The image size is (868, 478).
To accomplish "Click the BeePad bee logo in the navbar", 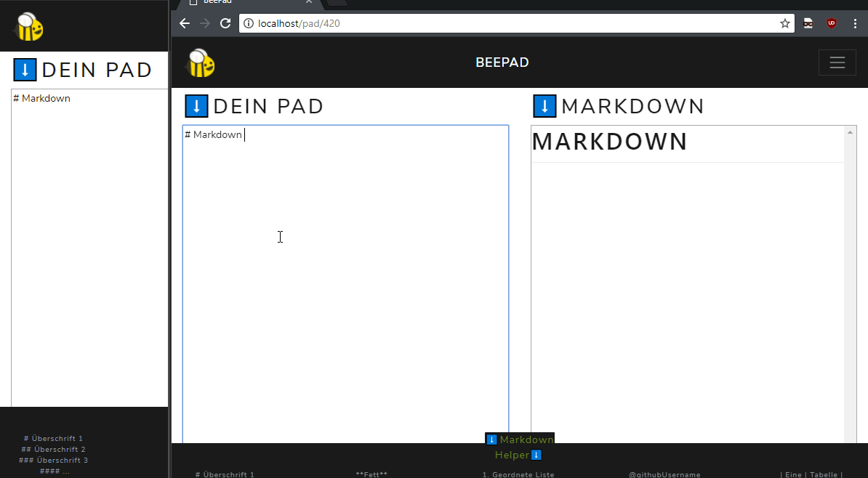I will 200,62.
